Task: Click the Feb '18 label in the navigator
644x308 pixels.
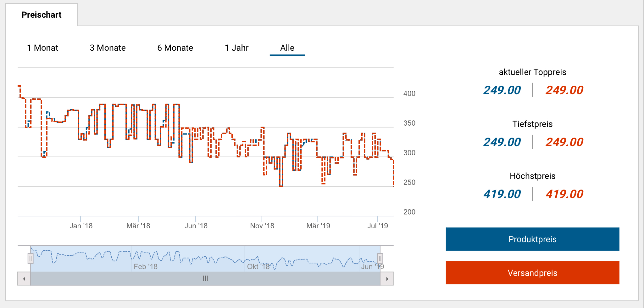Action: click(146, 266)
